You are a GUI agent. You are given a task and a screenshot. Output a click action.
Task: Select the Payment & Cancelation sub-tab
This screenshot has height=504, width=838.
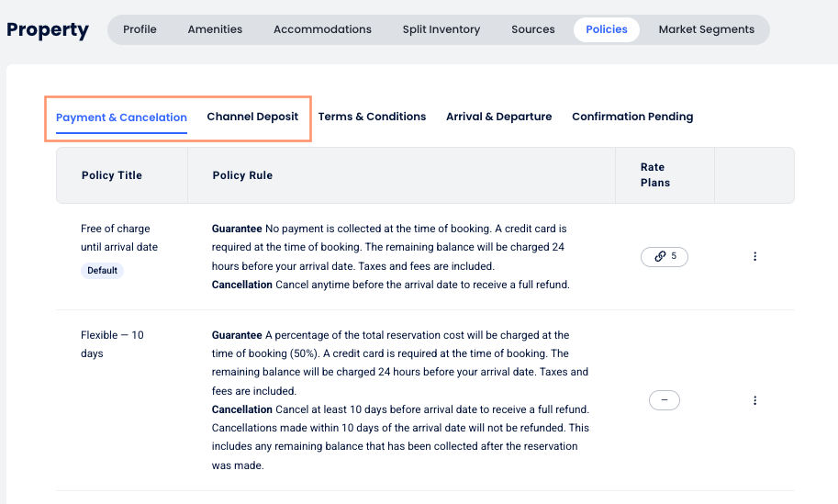coord(121,118)
